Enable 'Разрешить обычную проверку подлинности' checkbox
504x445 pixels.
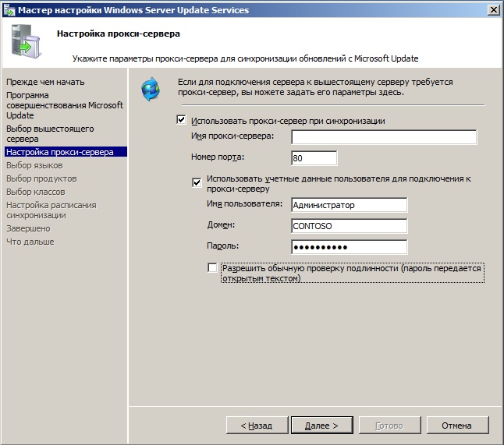click(212, 267)
